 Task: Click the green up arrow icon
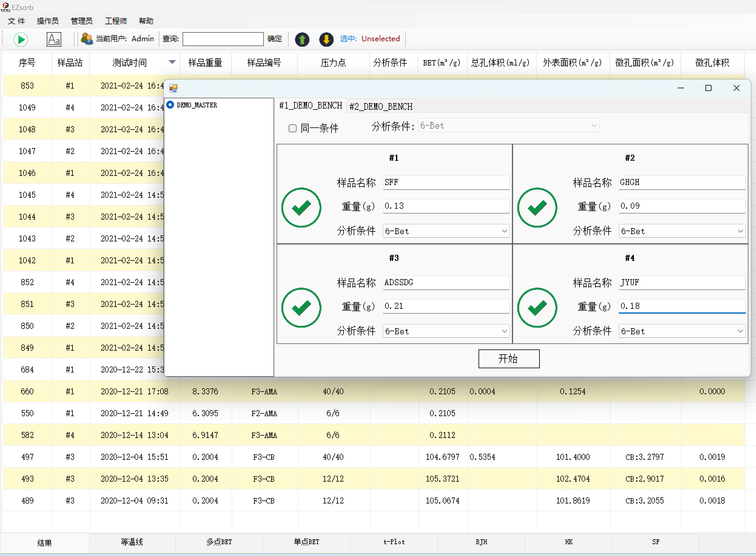click(x=302, y=39)
